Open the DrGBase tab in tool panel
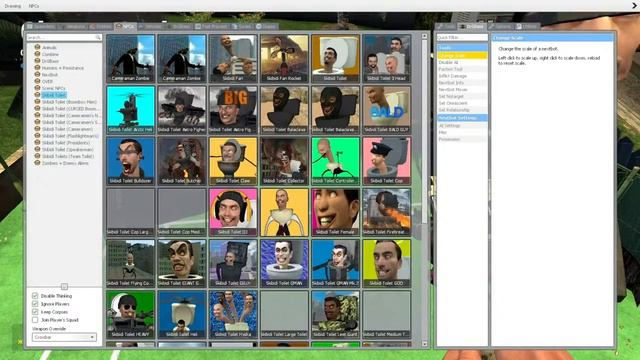This screenshot has height=360, width=640. click(x=472, y=27)
